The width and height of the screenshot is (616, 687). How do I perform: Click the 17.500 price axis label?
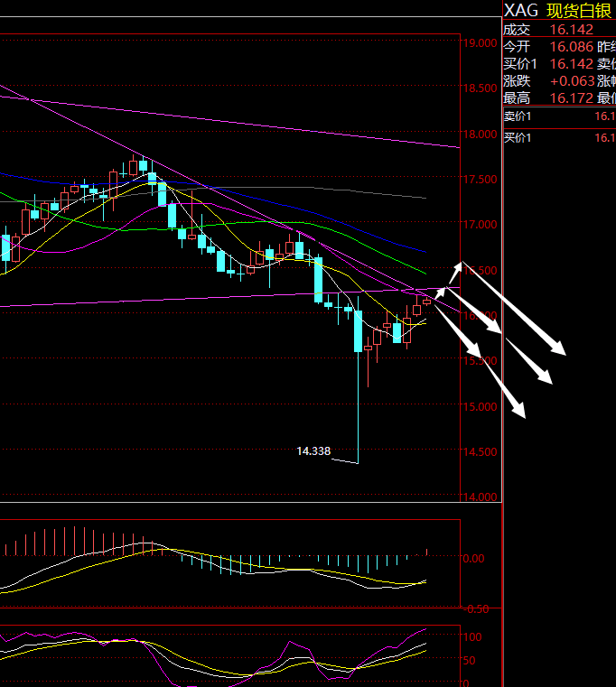[481, 180]
